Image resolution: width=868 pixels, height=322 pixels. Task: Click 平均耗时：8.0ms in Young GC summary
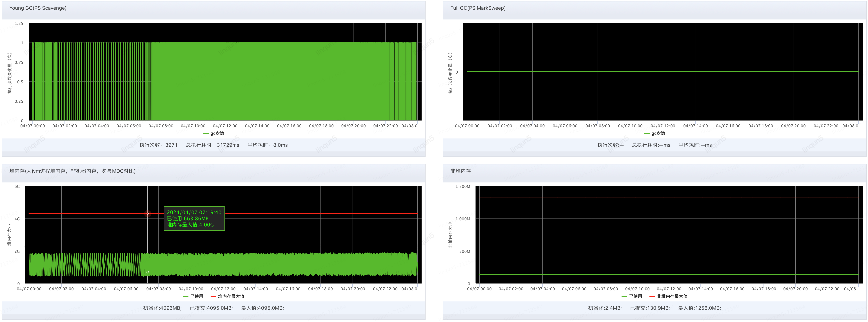268,145
